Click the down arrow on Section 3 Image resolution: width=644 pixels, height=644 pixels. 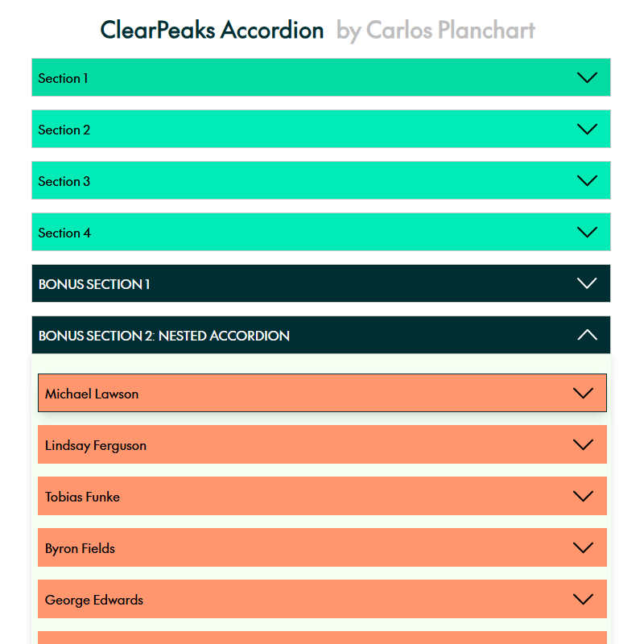(x=588, y=181)
